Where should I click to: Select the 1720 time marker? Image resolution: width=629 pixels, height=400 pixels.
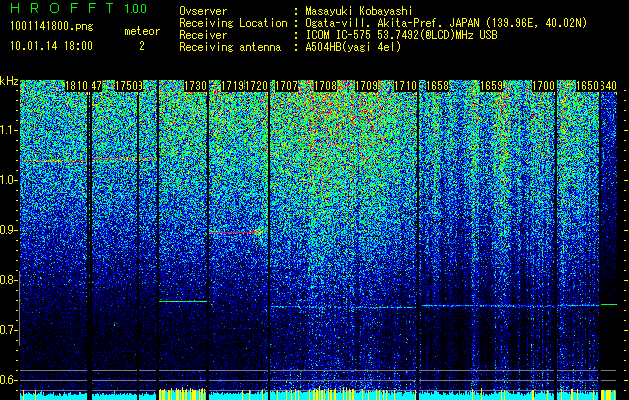(256, 86)
